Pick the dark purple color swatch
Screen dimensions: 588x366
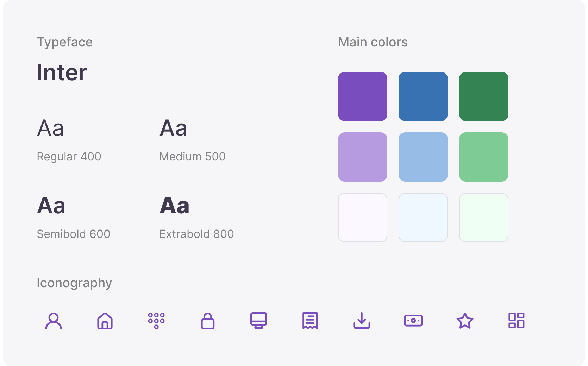(363, 96)
